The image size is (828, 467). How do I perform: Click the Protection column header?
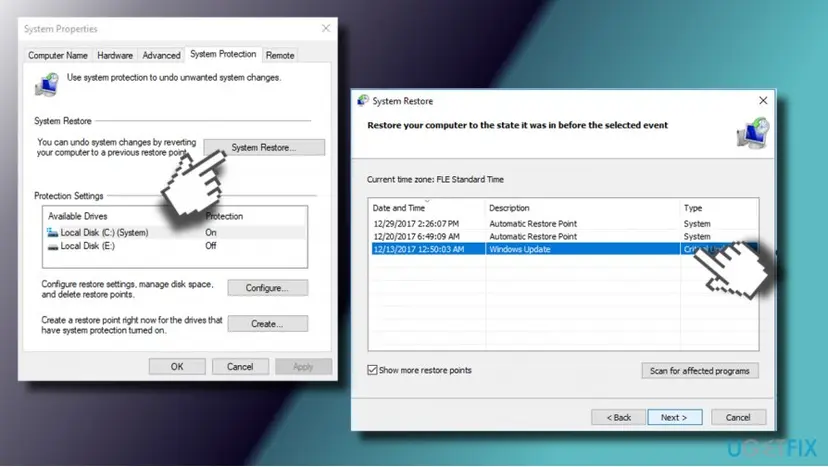(x=224, y=216)
